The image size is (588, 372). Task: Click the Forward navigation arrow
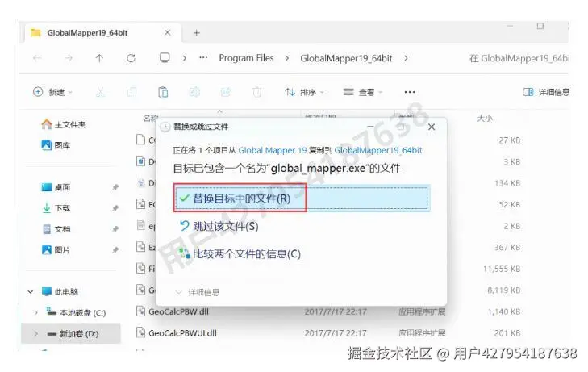pos(69,58)
